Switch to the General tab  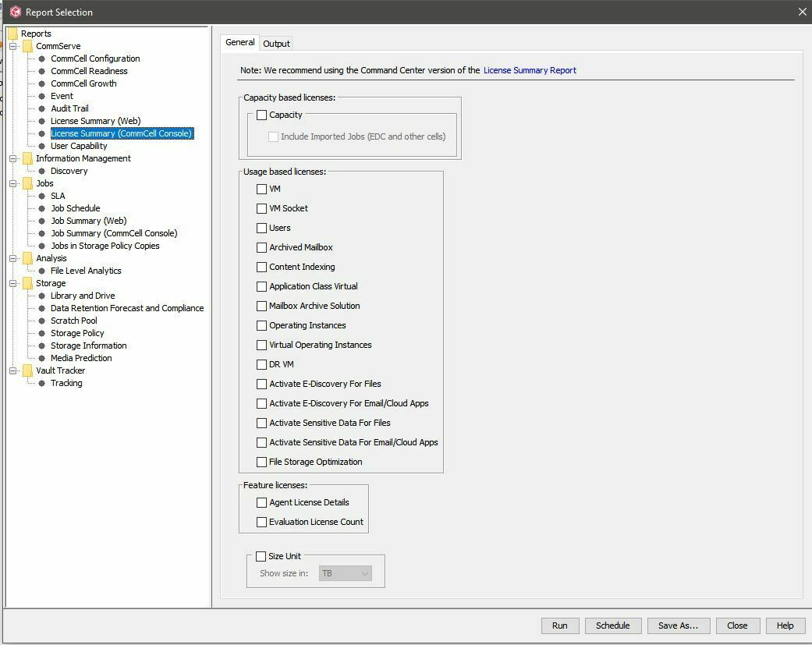pyautogui.click(x=239, y=42)
